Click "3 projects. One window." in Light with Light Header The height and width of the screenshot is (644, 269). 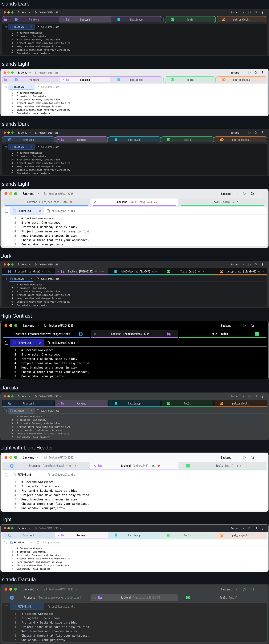[41, 486]
